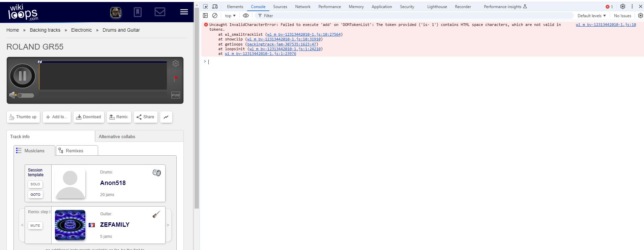The width and height of the screenshot is (644, 250).
Task: Open the top context dropdown
Action: pyautogui.click(x=230, y=16)
